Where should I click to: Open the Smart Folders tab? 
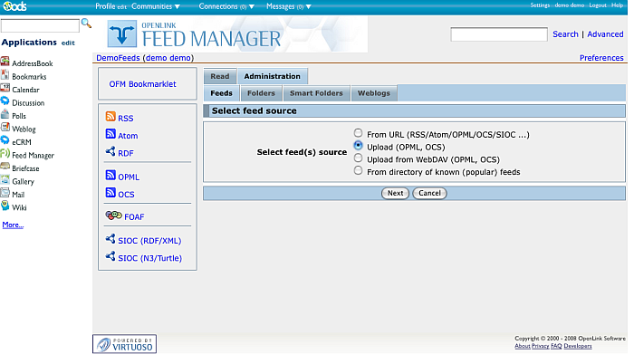[316, 93]
